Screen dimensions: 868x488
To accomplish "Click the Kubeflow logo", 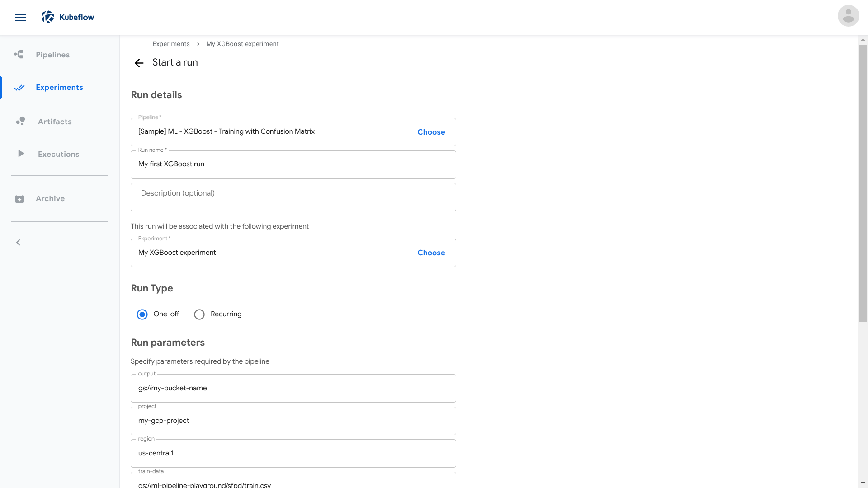I will tap(68, 17).
